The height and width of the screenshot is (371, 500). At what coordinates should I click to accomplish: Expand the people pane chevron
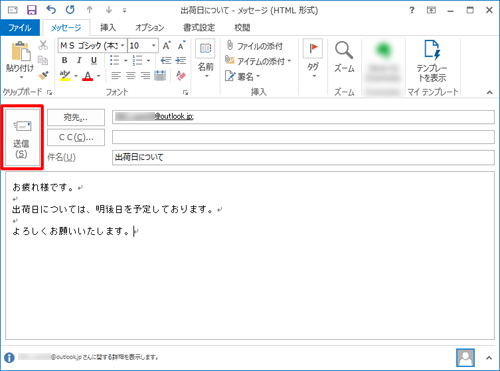coord(489,358)
